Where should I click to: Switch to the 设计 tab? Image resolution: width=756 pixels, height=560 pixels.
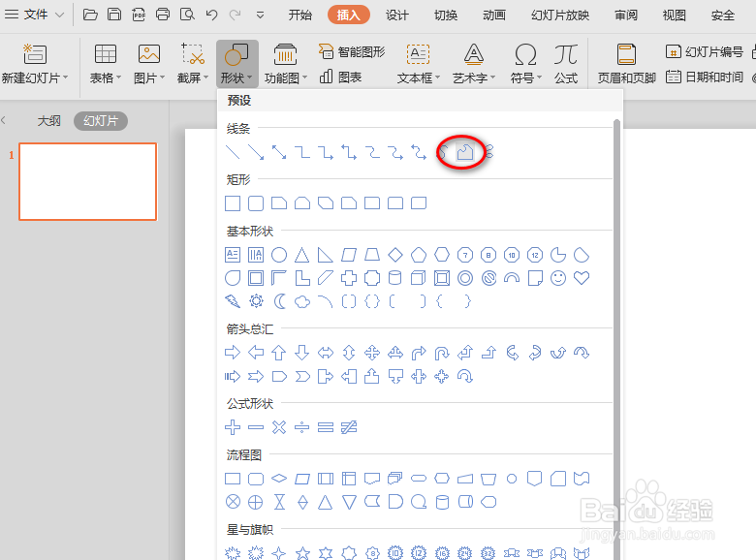[397, 15]
